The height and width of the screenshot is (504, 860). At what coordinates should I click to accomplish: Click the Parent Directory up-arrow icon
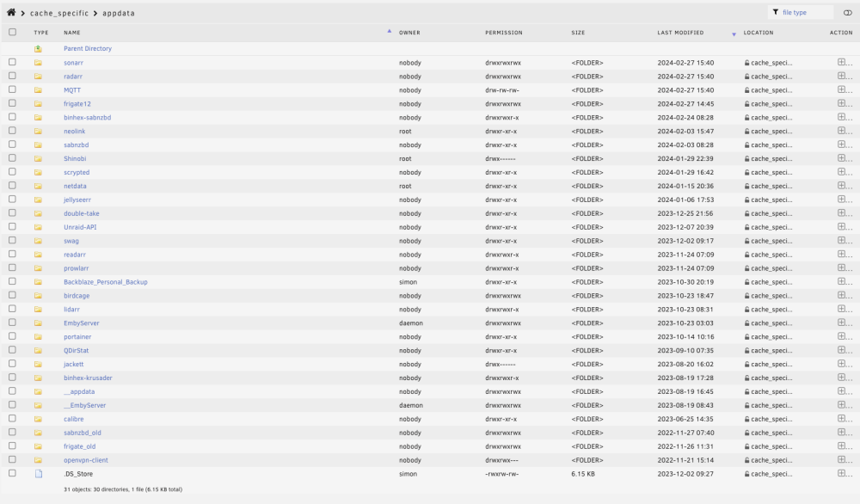(x=39, y=49)
